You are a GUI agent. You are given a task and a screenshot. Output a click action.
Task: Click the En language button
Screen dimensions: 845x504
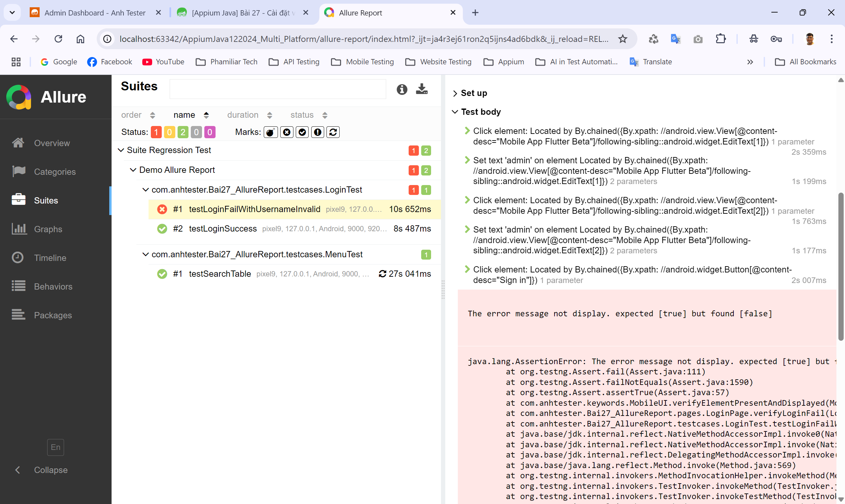[55, 447]
